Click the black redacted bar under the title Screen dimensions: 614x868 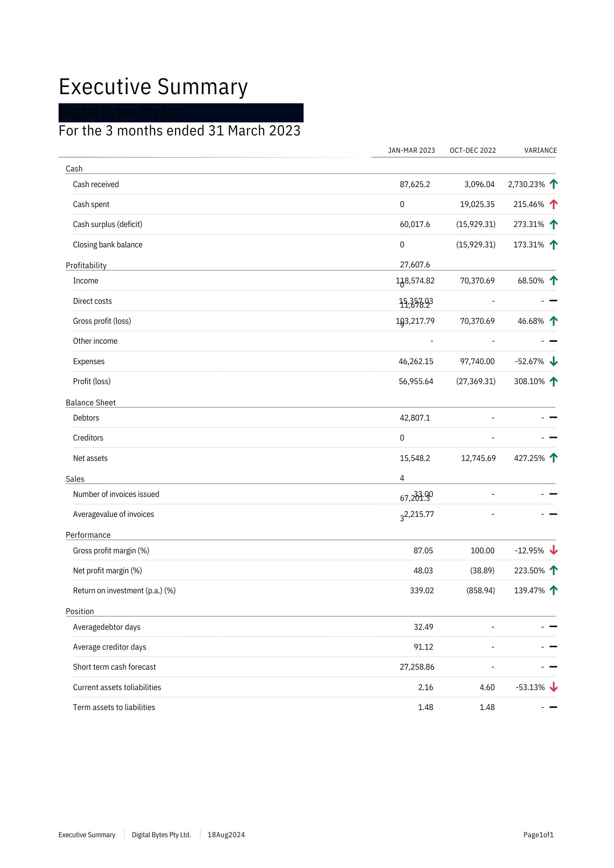coord(181,112)
